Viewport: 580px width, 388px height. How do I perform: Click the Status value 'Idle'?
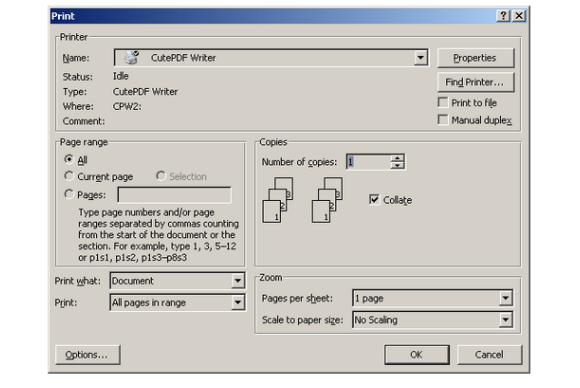(121, 76)
